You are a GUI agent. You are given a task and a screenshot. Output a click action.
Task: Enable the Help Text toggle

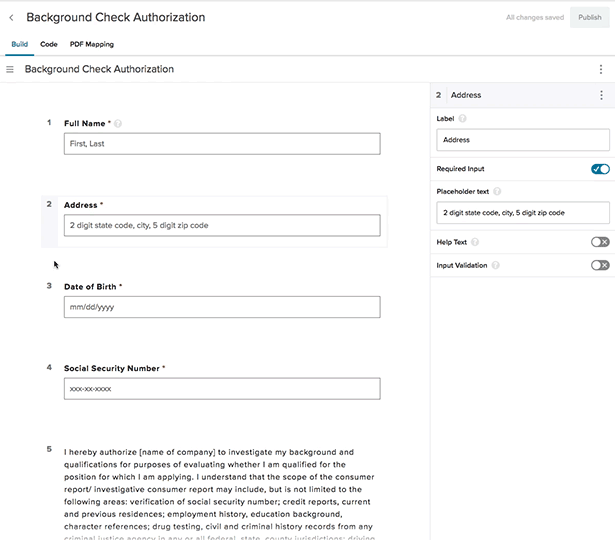click(600, 242)
